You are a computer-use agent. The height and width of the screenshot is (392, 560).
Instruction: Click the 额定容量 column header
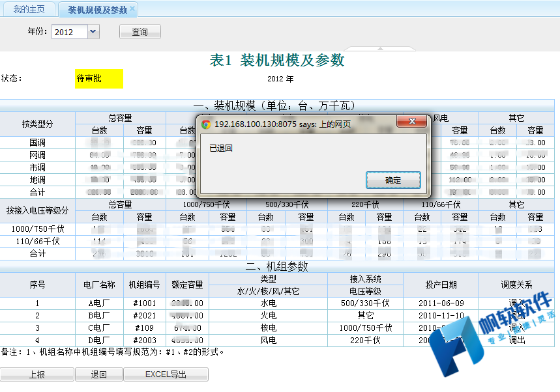188,285
